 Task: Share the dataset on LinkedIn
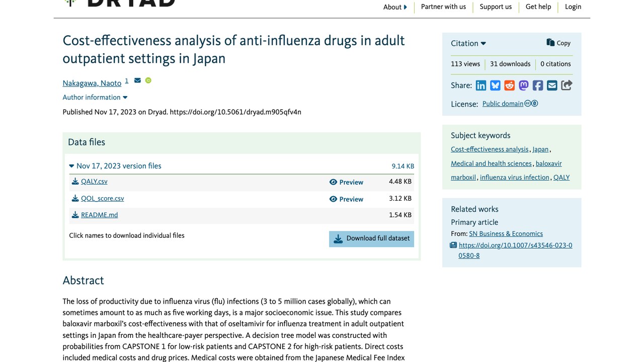(481, 85)
